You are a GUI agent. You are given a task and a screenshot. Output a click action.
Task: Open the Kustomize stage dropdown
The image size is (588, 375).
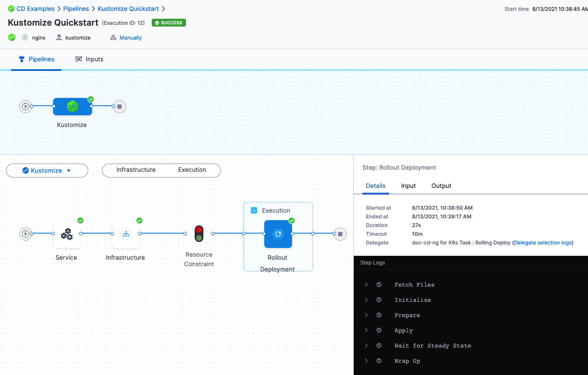point(47,171)
